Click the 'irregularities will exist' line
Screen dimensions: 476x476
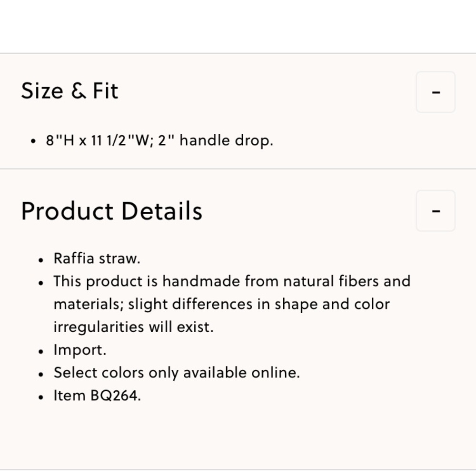(x=134, y=327)
